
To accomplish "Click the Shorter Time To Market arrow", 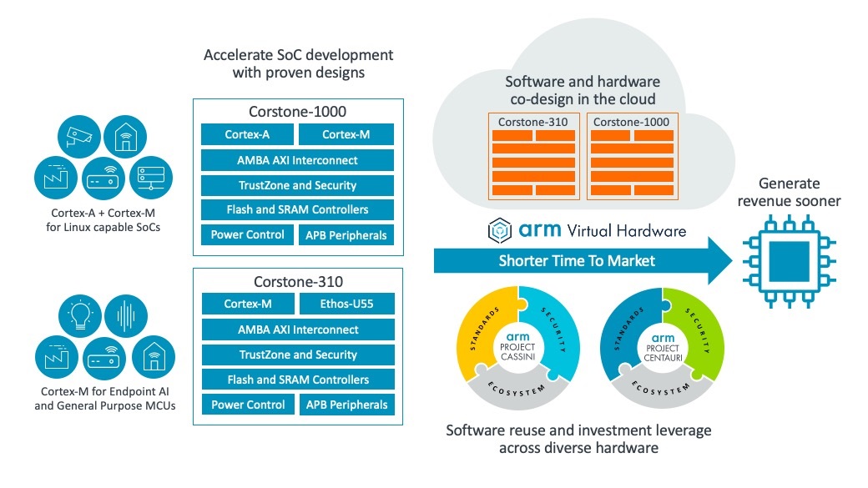I will coord(583,260).
